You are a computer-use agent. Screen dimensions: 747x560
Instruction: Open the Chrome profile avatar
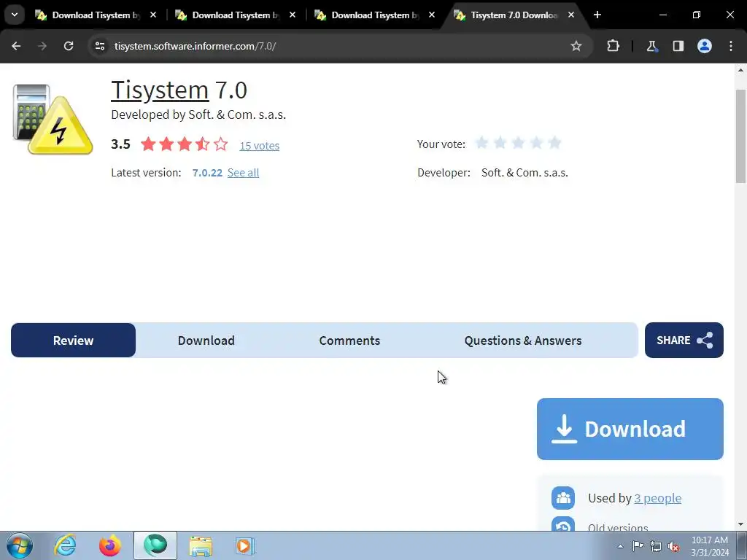(x=705, y=46)
